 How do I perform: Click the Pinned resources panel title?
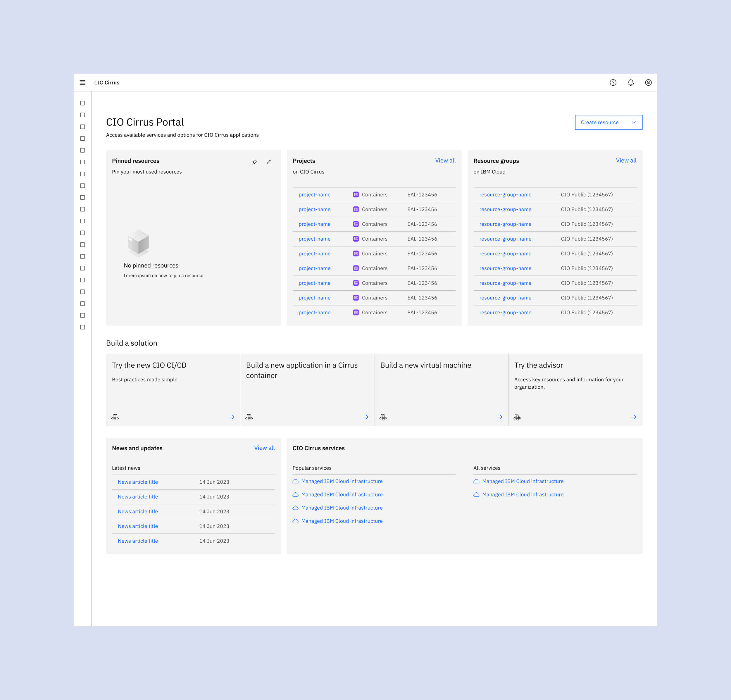pyautogui.click(x=135, y=161)
